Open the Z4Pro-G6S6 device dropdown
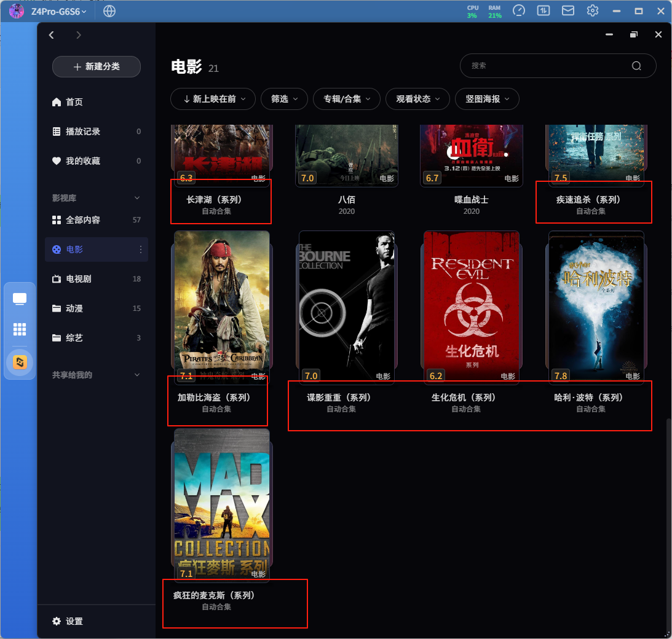Image resolution: width=672 pixels, height=639 pixels. point(58,12)
